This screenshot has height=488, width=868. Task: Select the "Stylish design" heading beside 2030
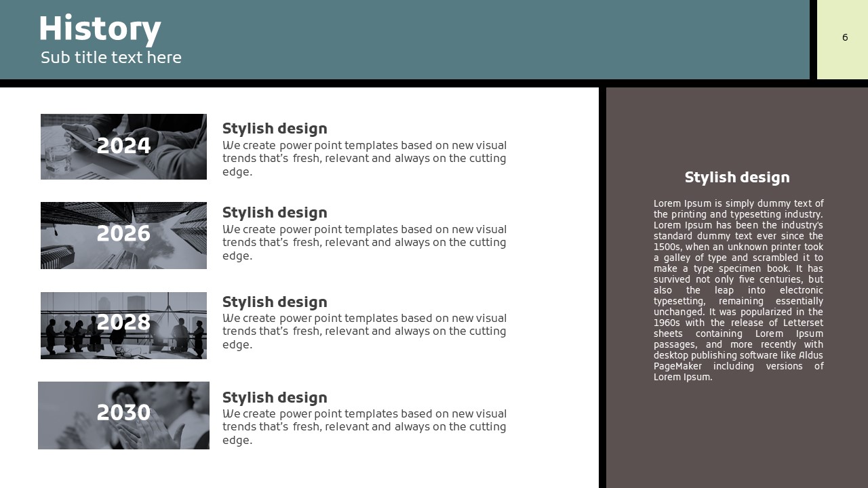click(x=275, y=397)
